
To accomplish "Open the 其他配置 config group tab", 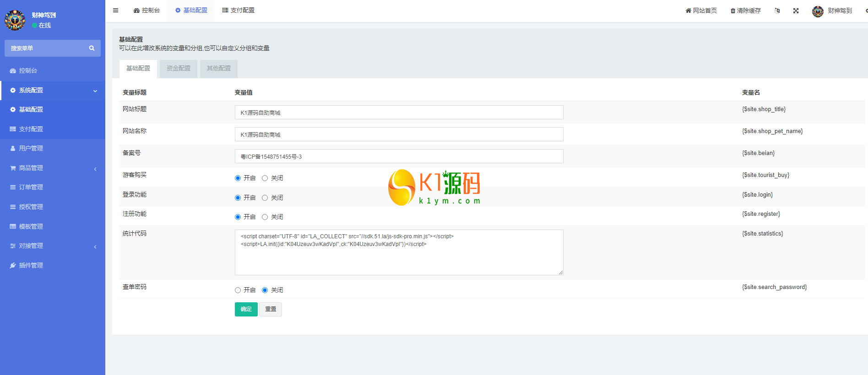I will tap(219, 69).
